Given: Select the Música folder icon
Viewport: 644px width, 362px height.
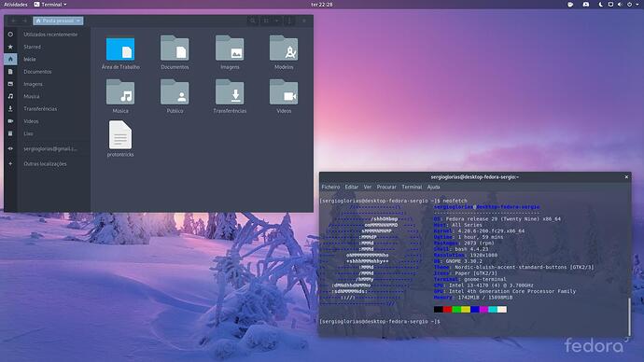Looking at the screenshot, I should (x=120, y=92).
